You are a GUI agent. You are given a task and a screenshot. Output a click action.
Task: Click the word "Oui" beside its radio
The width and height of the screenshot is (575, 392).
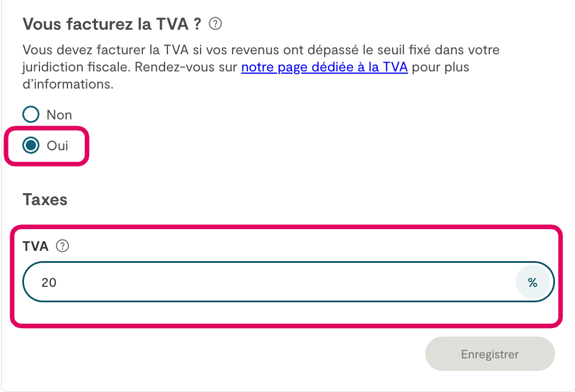point(58,146)
